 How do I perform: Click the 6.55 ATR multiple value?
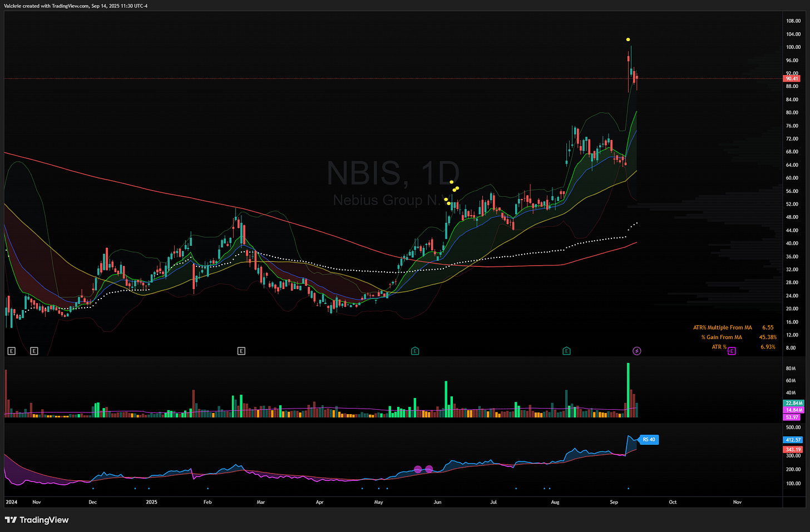(x=768, y=327)
